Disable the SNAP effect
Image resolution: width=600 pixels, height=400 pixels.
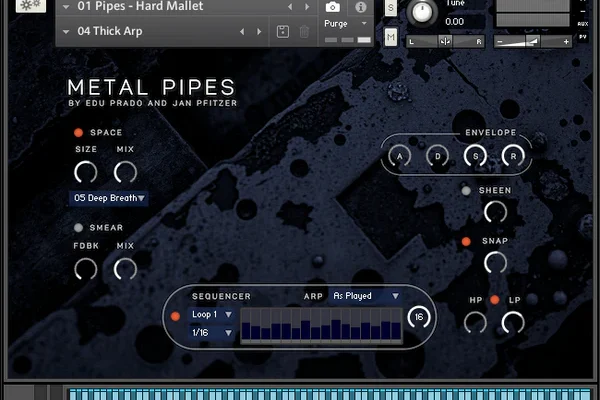pyautogui.click(x=466, y=241)
